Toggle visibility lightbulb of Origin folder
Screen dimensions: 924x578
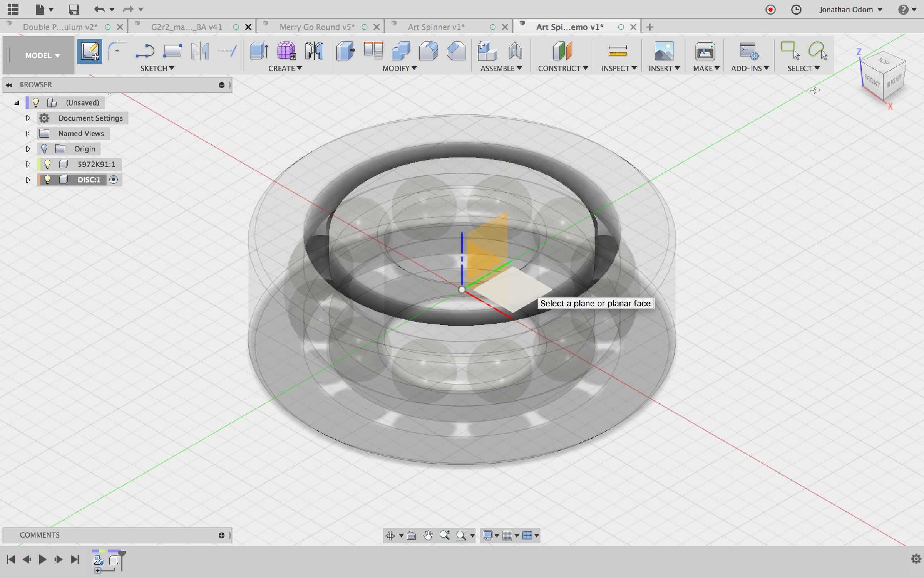44,149
